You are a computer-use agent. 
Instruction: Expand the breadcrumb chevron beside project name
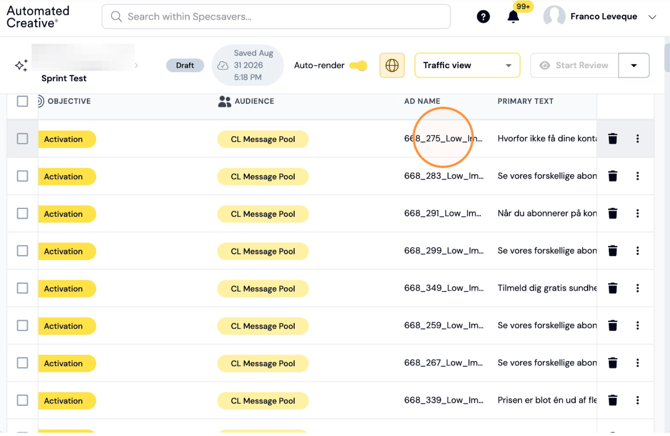(136, 65)
